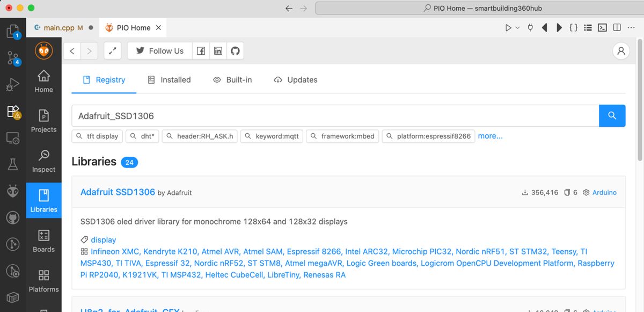644x312 pixels.
Task: Click the Infineon XMC platform link
Action: (114, 251)
